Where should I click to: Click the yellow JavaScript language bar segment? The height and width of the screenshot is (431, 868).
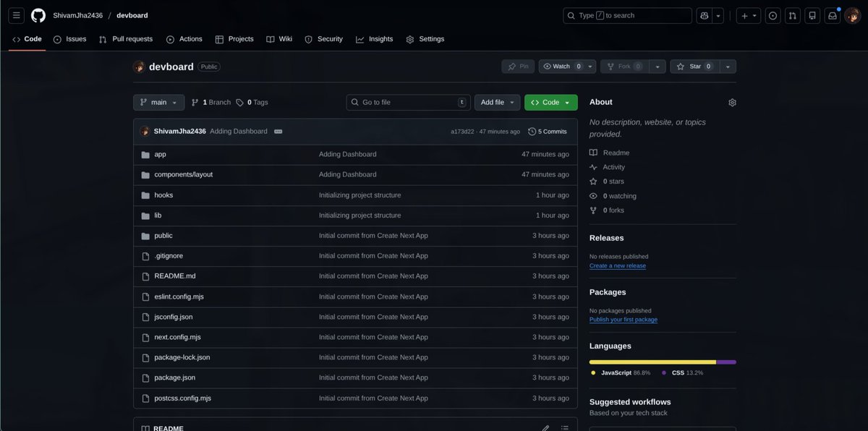652,362
